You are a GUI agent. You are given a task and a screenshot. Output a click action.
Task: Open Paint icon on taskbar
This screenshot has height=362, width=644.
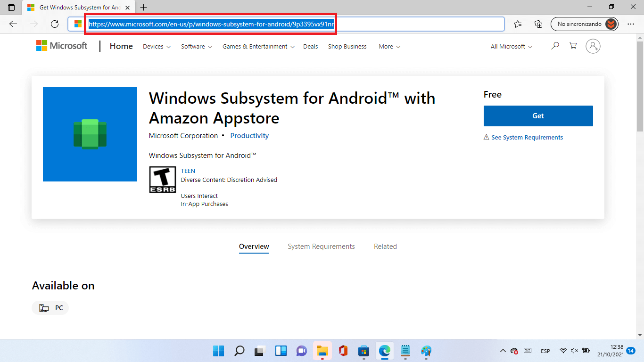[426, 351]
